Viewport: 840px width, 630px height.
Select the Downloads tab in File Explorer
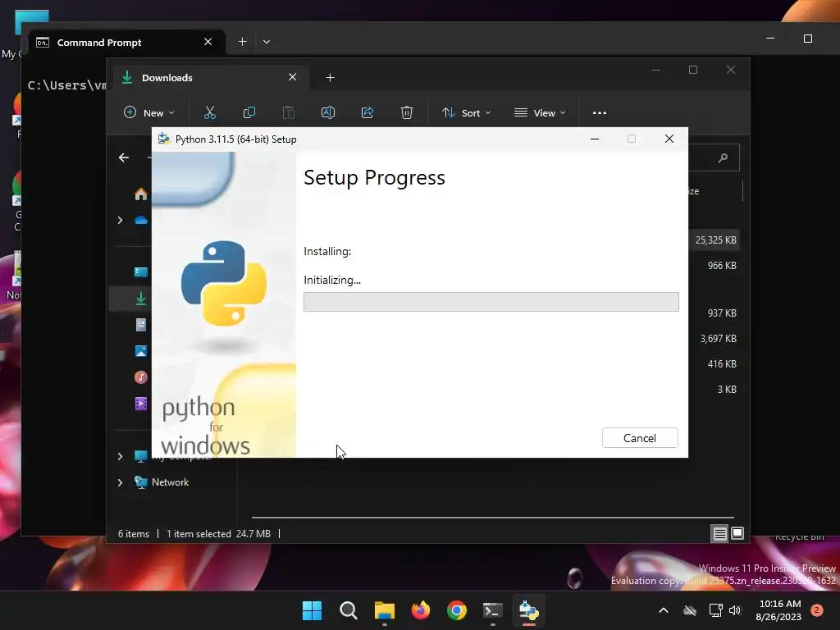click(x=211, y=78)
